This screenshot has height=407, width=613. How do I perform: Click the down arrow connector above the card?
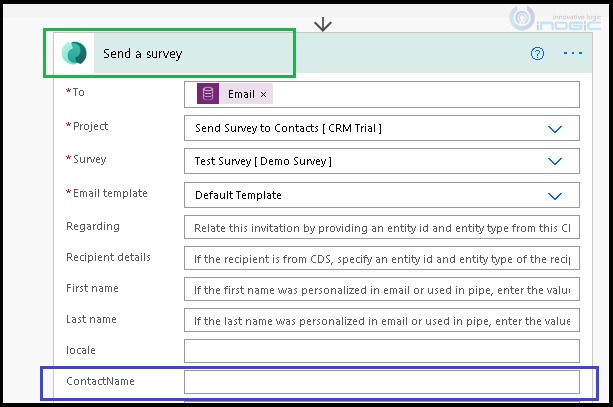point(322,23)
